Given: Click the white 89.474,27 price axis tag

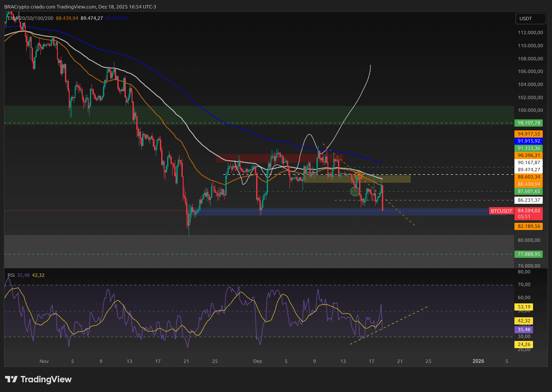Looking at the screenshot, I should (529, 170).
